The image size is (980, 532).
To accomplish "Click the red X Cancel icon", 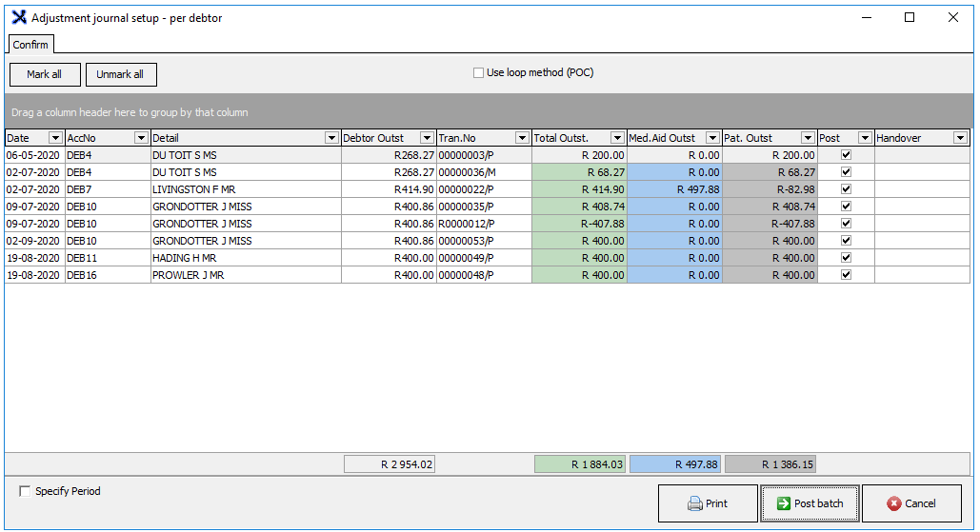I will (893, 504).
